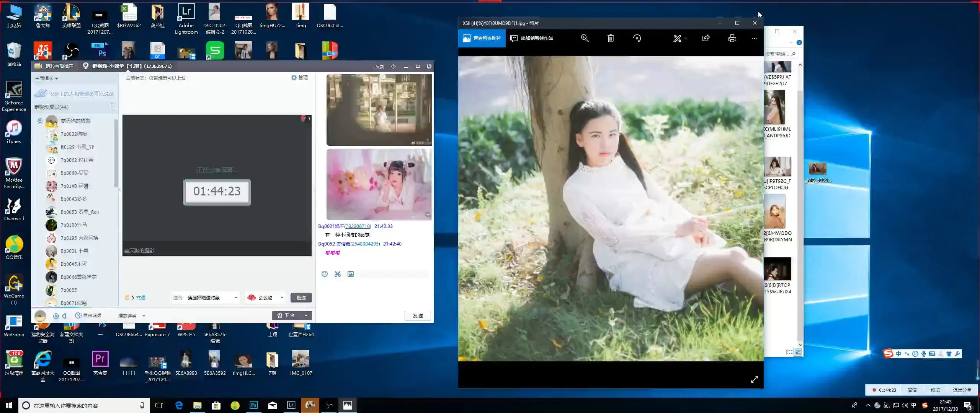Open the emoji picker in QQ chat
The height and width of the screenshot is (413, 980).
click(325, 274)
